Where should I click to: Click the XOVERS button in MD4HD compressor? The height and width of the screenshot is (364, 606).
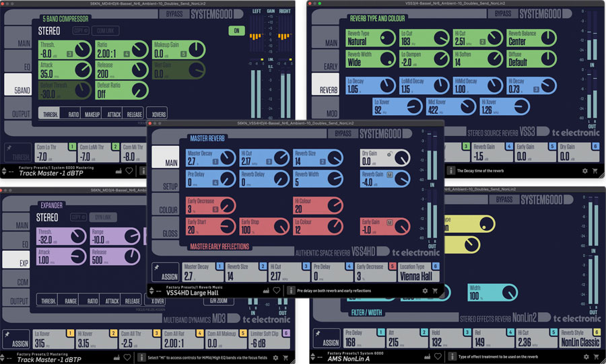coord(158,113)
